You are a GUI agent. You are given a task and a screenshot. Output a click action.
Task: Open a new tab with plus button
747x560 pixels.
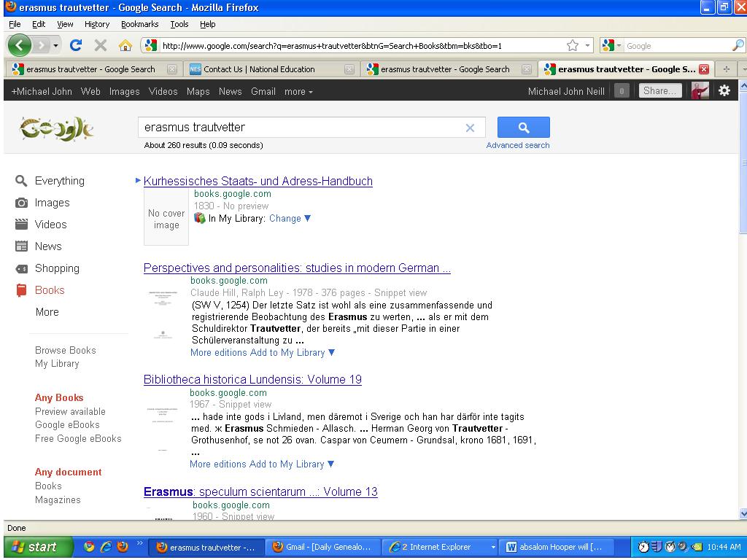point(726,69)
